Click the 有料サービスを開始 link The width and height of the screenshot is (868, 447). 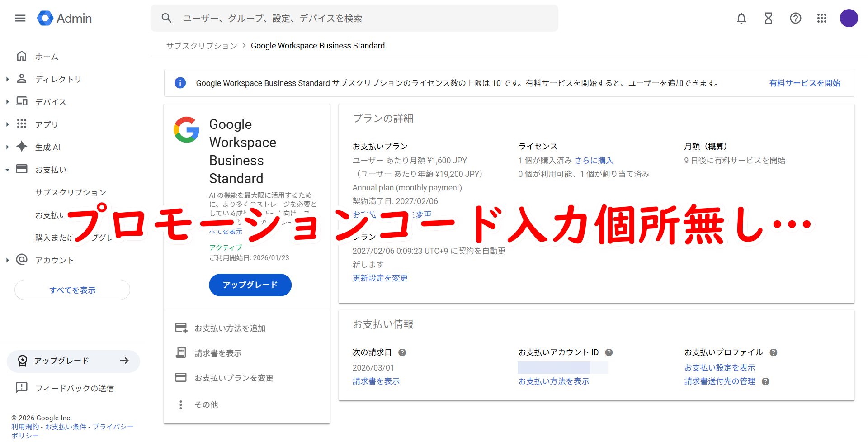pyautogui.click(x=804, y=83)
